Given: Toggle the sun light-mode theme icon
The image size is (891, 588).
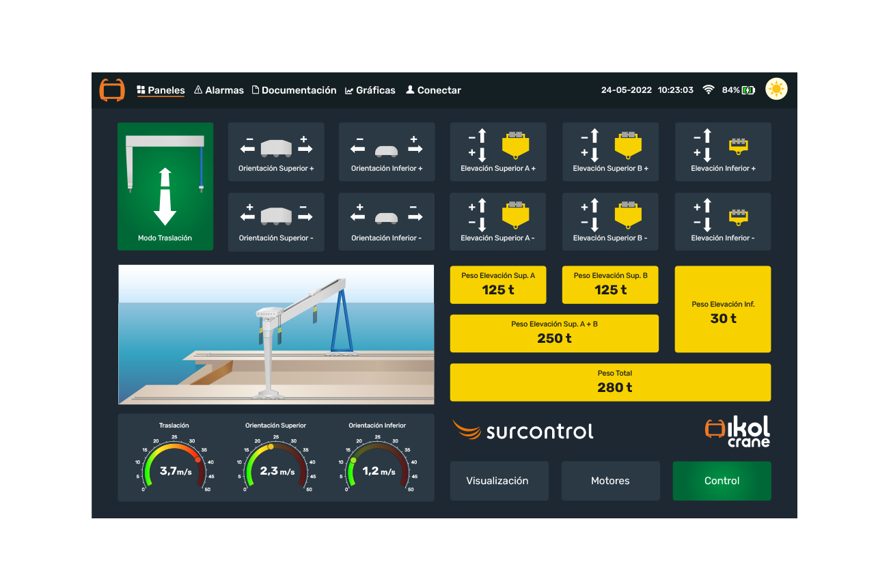Looking at the screenshot, I should pos(776,89).
